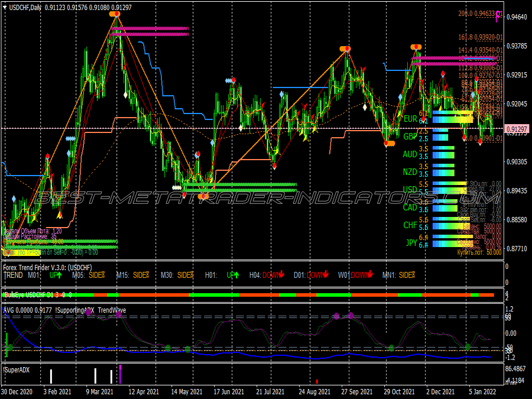This screenshot has height=399, width=532.
Task: Click the small red bar in the SuperADX panel
Action: 317,382
